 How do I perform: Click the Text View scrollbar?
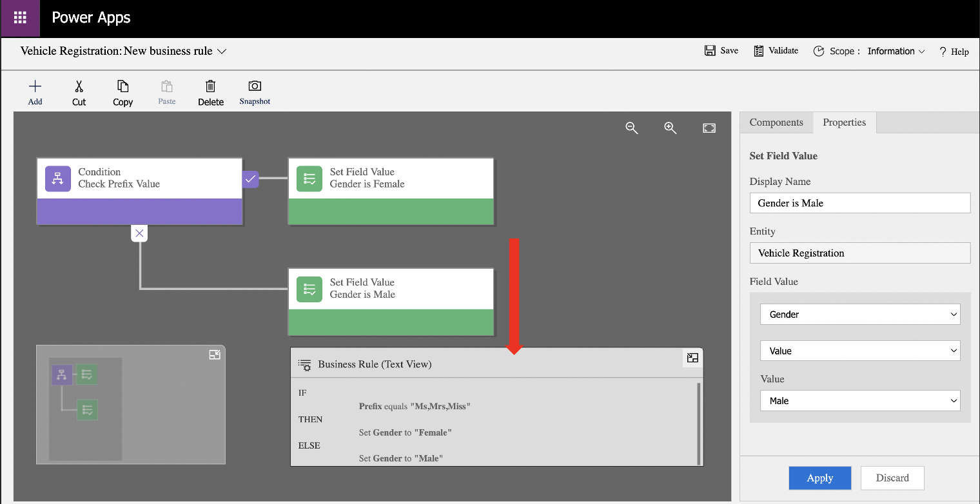698,423
